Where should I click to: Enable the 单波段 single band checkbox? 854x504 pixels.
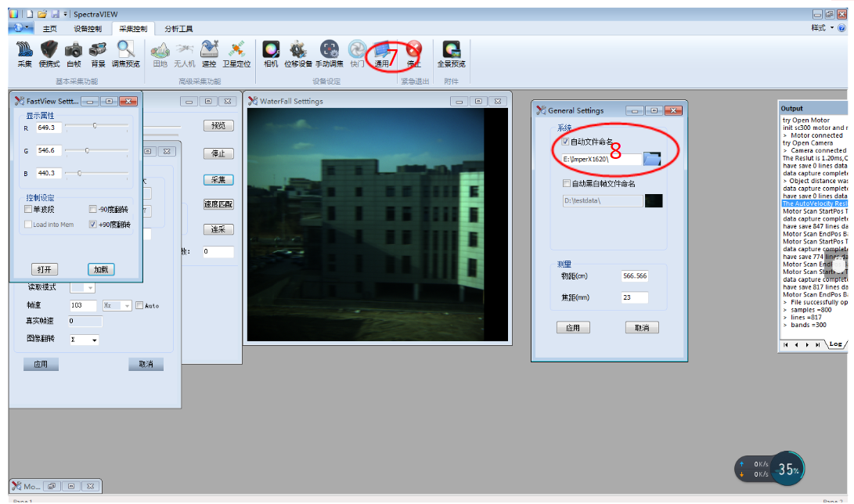(29, 209)
